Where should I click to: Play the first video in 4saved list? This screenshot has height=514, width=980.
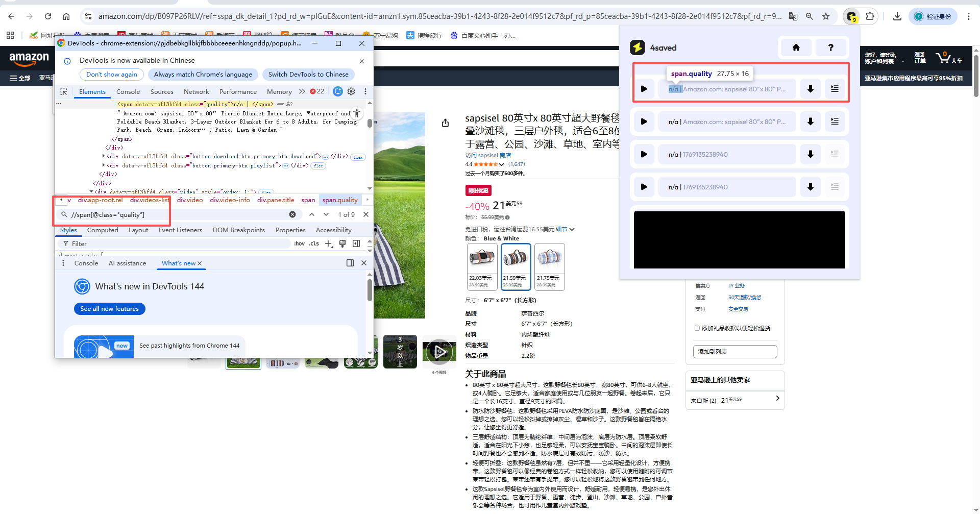644,89
